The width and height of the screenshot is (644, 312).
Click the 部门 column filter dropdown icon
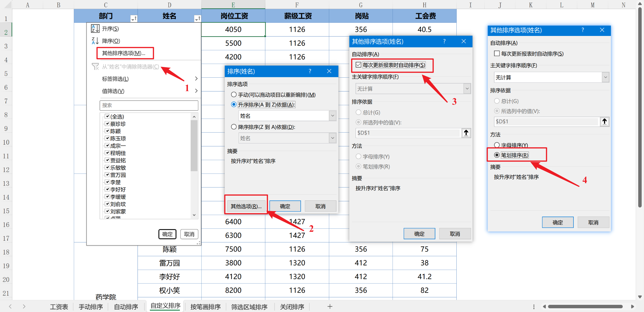tap(134, 19)
